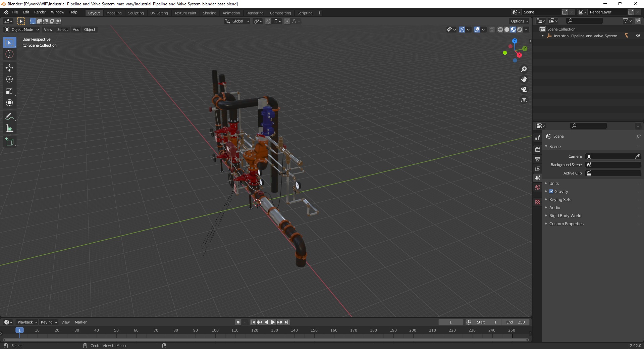Viewport: 644px width, 349px height.
Task: Toggle viewport overlays button
Action: (x=477, y=30)
